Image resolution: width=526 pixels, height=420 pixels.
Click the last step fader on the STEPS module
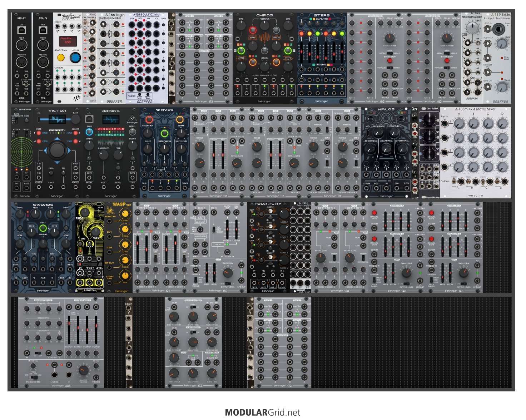342,52
